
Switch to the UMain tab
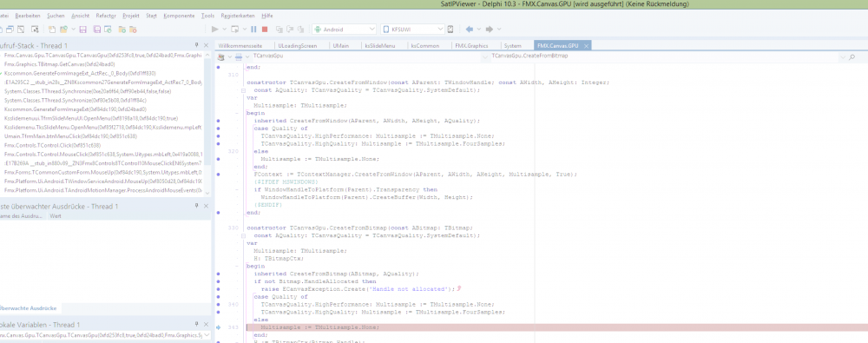coord(341,45)
